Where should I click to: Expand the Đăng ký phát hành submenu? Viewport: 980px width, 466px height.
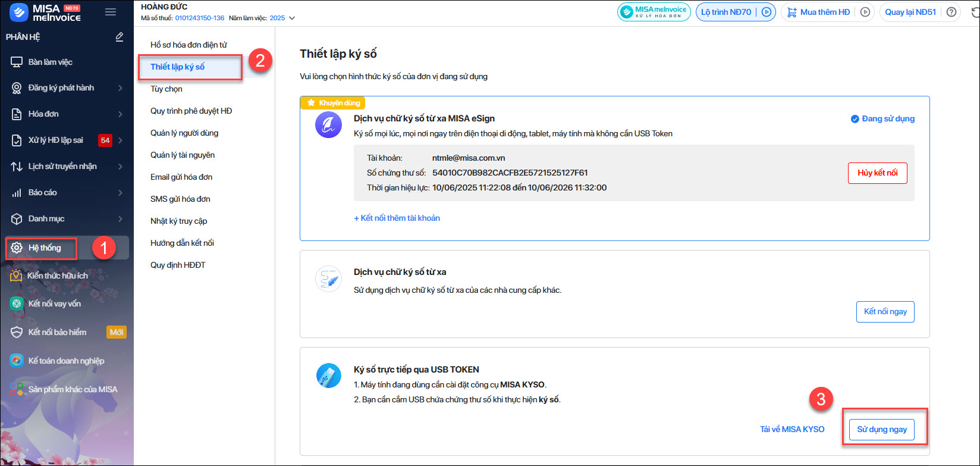(x=120, y=88)
